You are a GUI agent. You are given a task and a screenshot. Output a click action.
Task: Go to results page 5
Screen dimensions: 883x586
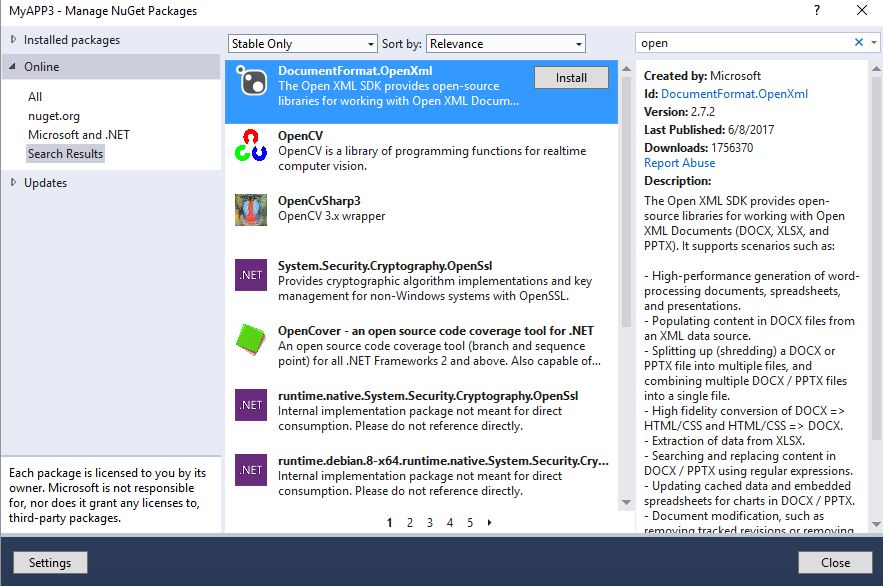pos(470,522)
